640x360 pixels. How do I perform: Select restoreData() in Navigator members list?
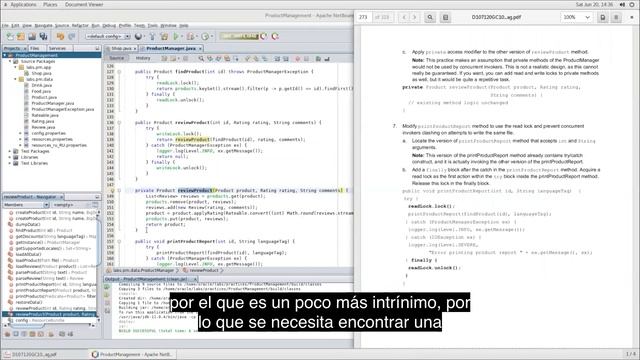click(29, 302)
